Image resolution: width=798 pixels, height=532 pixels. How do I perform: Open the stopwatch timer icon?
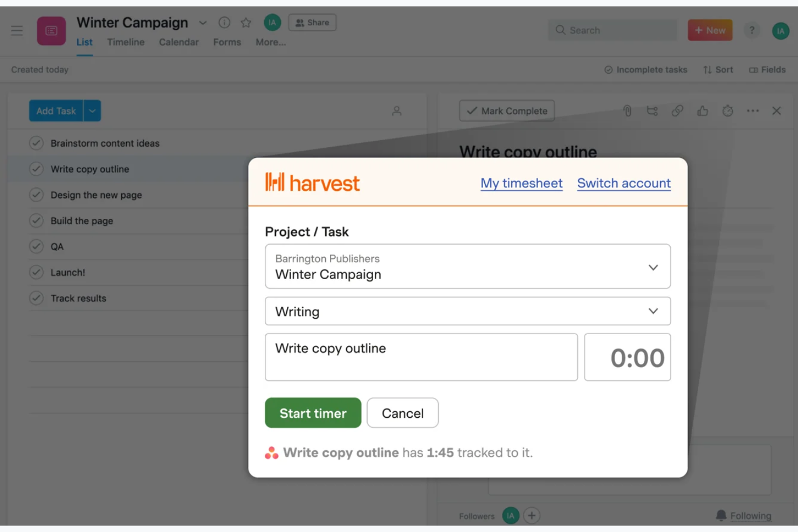(727, 110)
